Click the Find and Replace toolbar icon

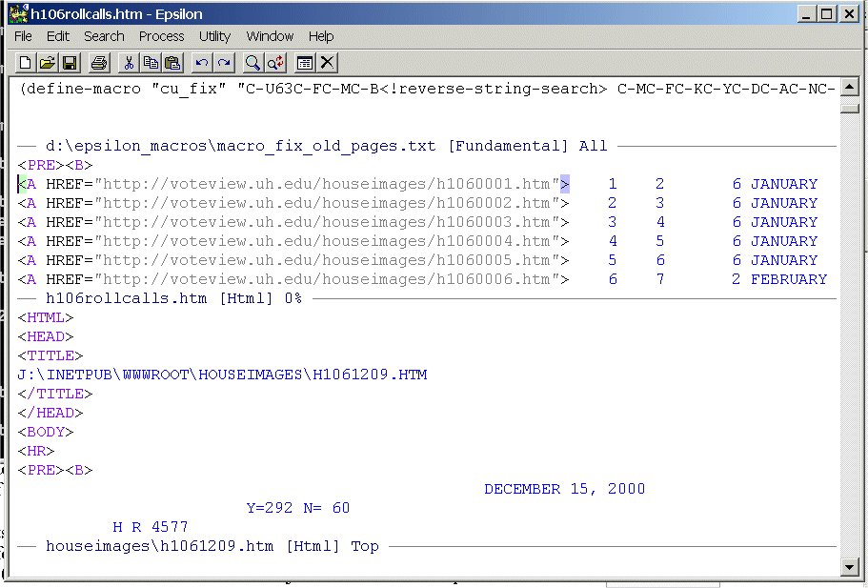click(275, 63)
